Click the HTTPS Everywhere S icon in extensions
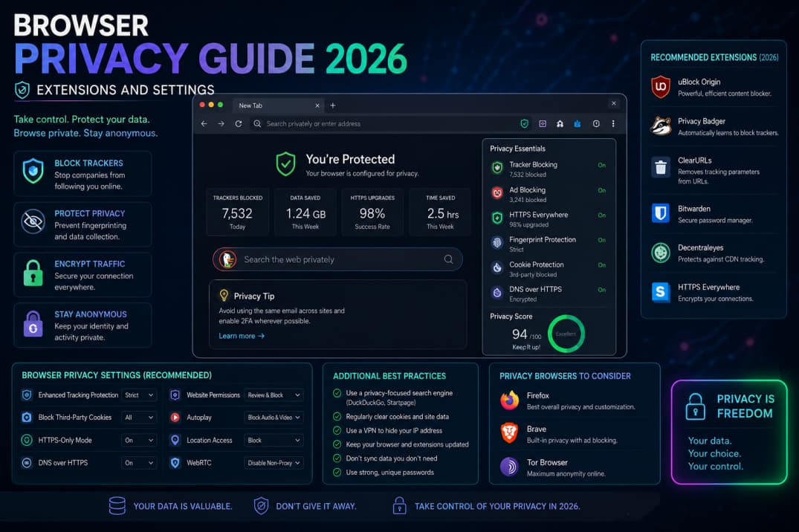The height and width of the screenshot is (532, 799). pyautogui.click(x=661, y=292)
